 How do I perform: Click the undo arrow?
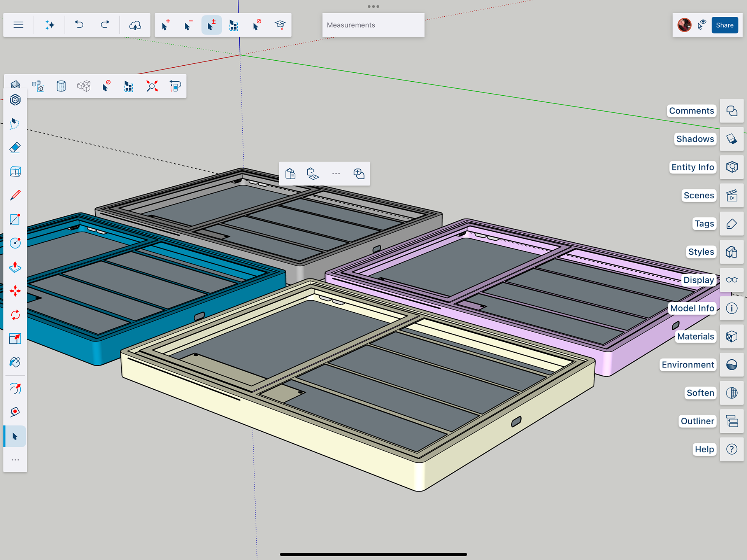79,25
